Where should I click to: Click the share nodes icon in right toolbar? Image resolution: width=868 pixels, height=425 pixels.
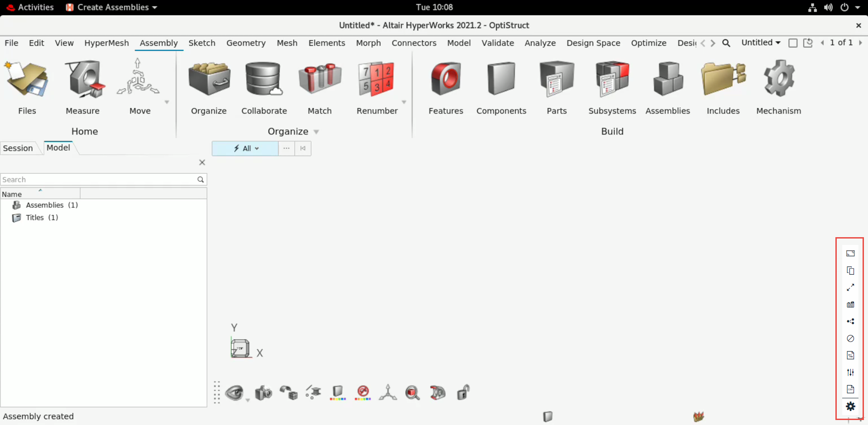[x=850, y=321]
